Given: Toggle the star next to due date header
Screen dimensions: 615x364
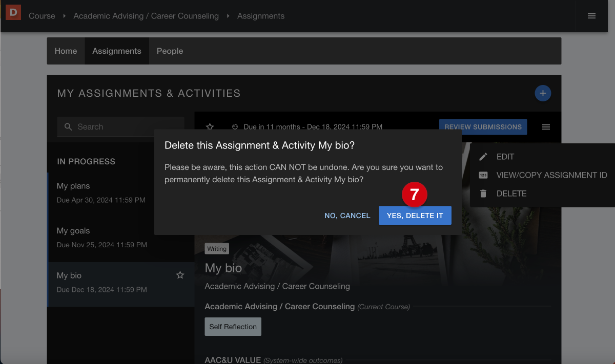Looking at the screenshot, I should pyautogui.click(x=210, y=126).
